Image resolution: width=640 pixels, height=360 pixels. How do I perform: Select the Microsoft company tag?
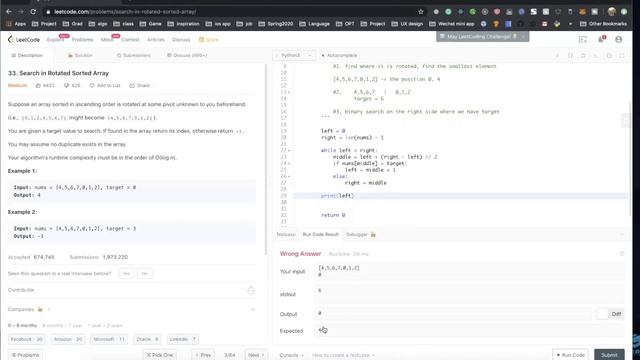tap(109, 339)
